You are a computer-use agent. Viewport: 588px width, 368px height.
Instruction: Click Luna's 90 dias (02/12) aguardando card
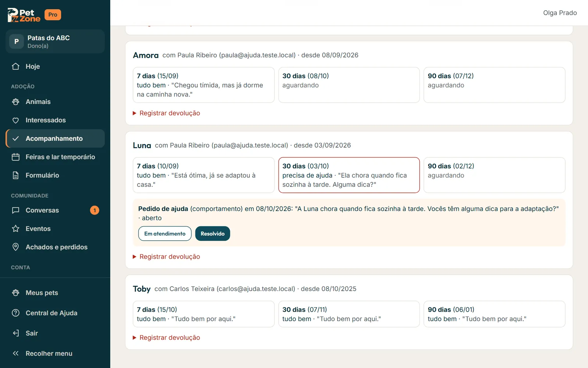tap(494, 175)
